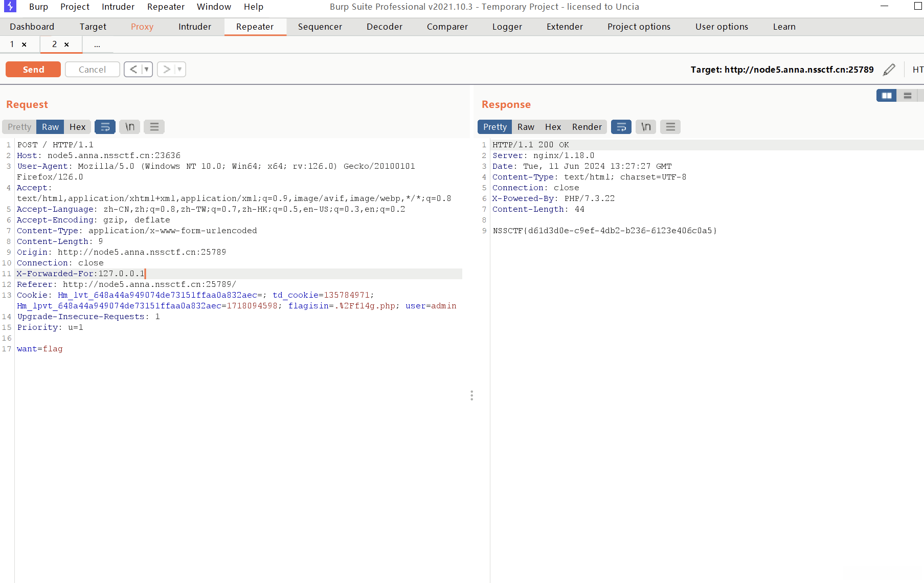The image size is (924, 583).
Task: Open the Window menu
Action: point(214,7)
